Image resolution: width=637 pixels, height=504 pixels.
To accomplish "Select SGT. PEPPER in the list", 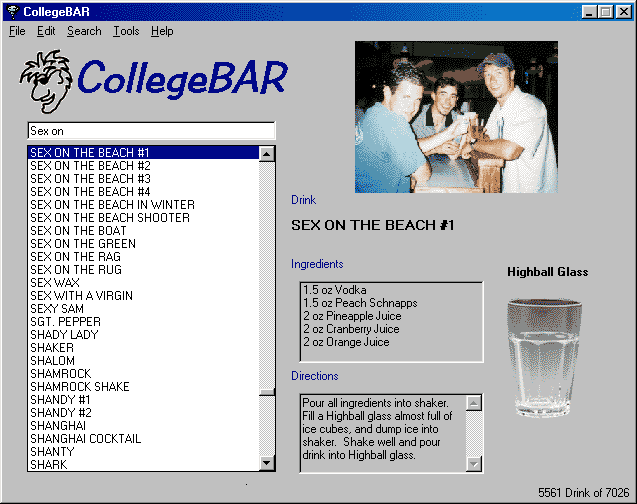I will point(143,322).
